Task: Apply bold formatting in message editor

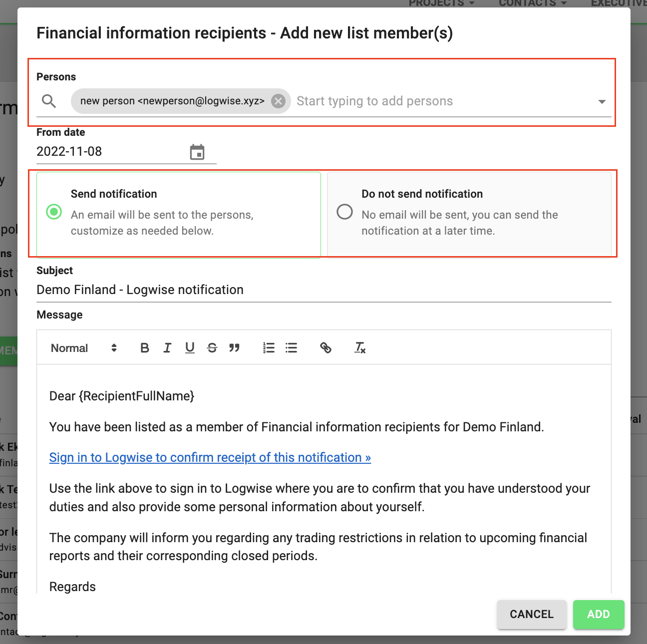Action: tap(145, 348)
